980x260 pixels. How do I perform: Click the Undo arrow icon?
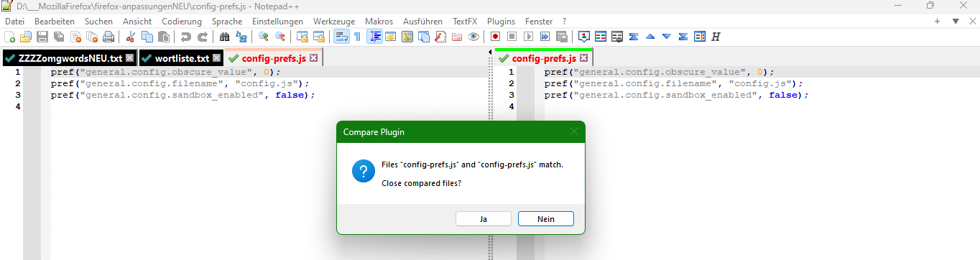point(186,37)
